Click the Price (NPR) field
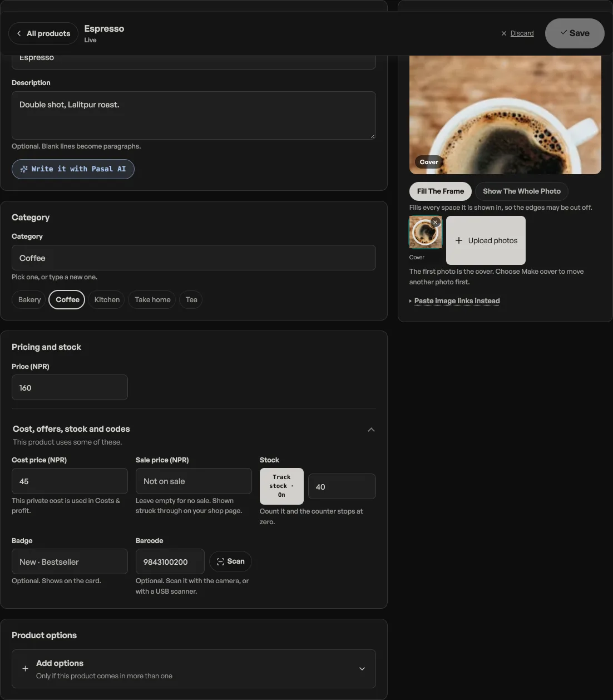The height and width of the screenshot is (700, 613). click(x=70, y=387)
